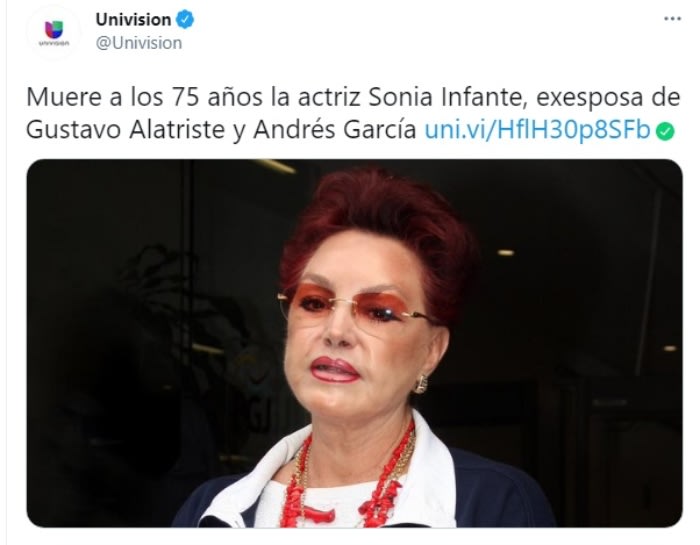
Task: Click the Univision profile avatar logo
Action: pos(54,33)
